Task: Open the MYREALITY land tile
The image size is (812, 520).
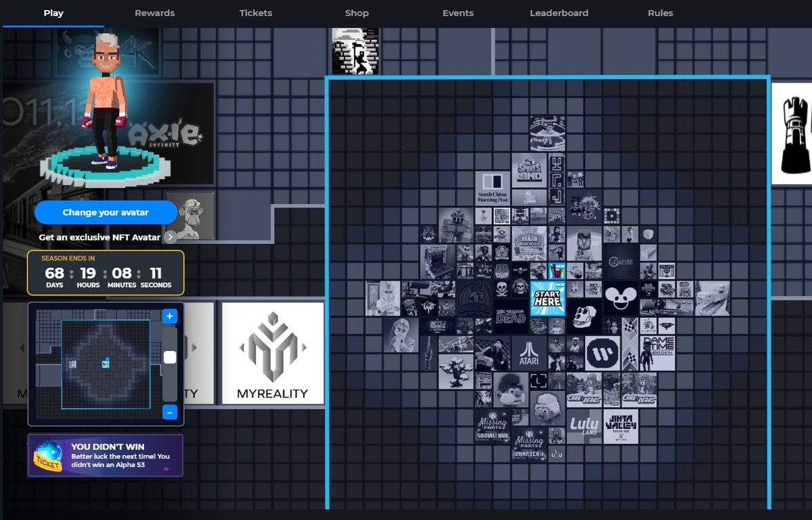Action: click(x=273, y=353)
